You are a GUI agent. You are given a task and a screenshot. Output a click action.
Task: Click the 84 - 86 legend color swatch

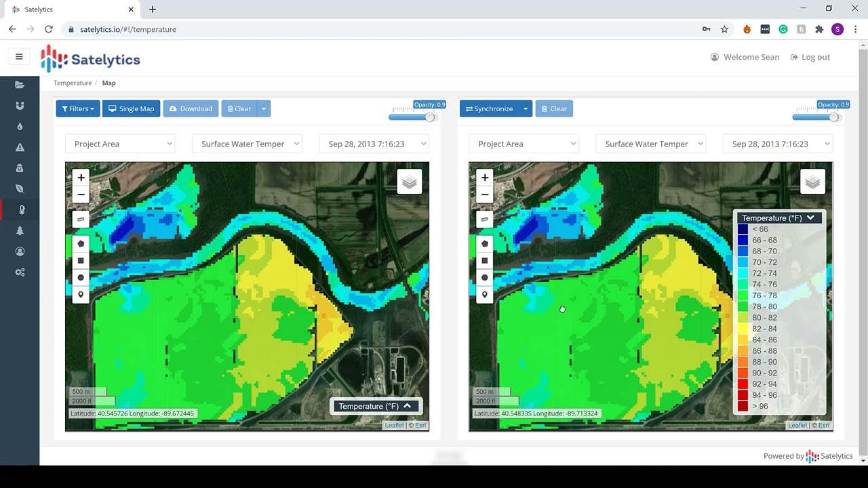click(743, 340)
